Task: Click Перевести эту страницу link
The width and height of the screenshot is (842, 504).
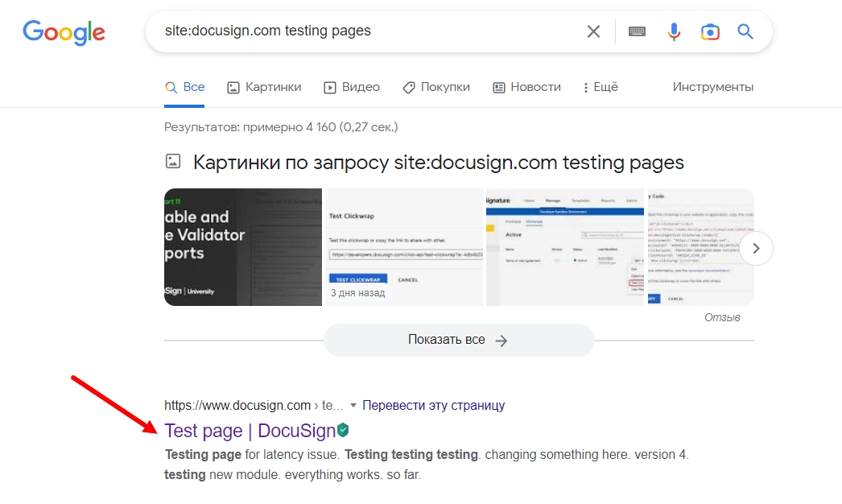Action: (434, 405)
